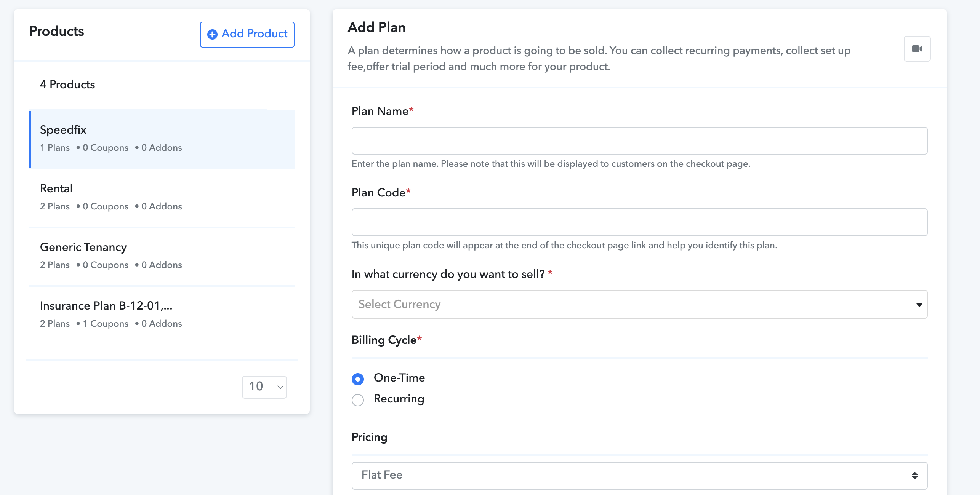Open the Generic Tenancy product
The image size is (980, 495).
[x=162, y=257]
